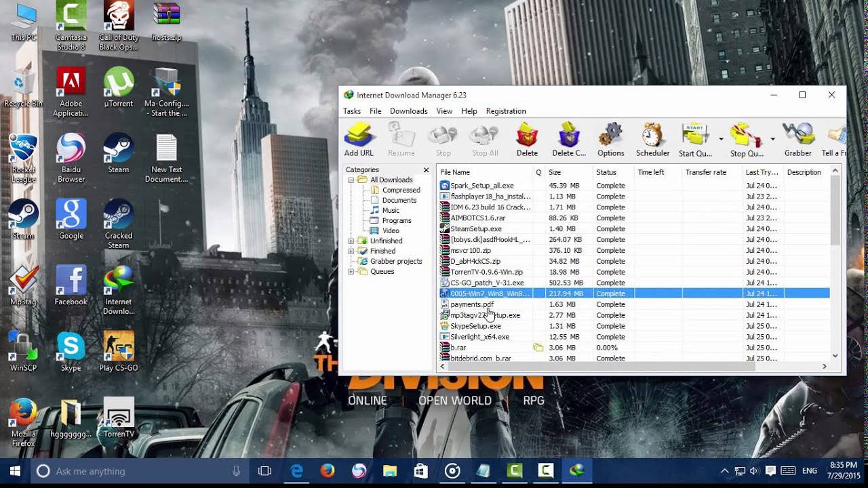Select the Camtasia Studio 8 desktop icon
The image size is (868, 488).
(x=71, y=26)
